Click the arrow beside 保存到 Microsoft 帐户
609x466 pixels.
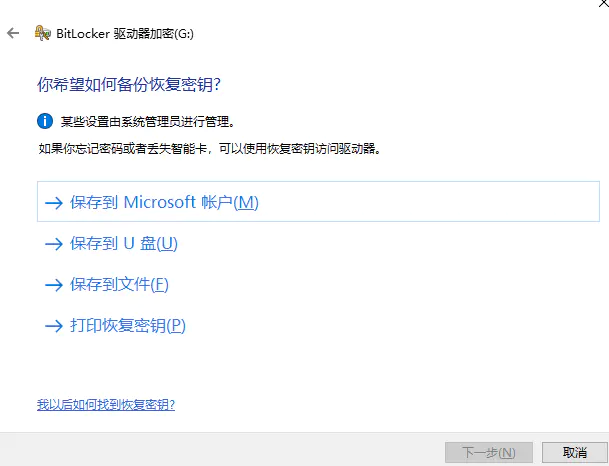click(x=54, y=203)
